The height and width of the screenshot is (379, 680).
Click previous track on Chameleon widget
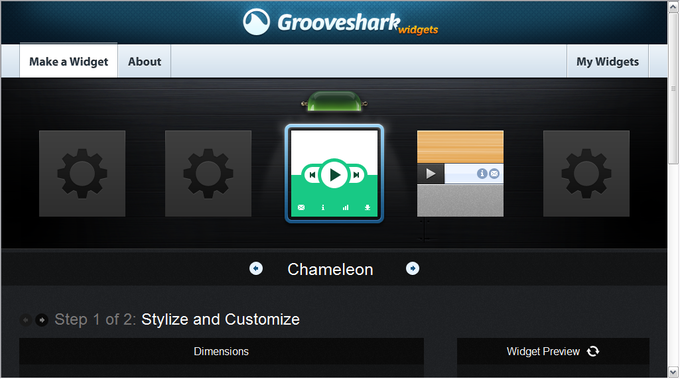click(312, 175)
